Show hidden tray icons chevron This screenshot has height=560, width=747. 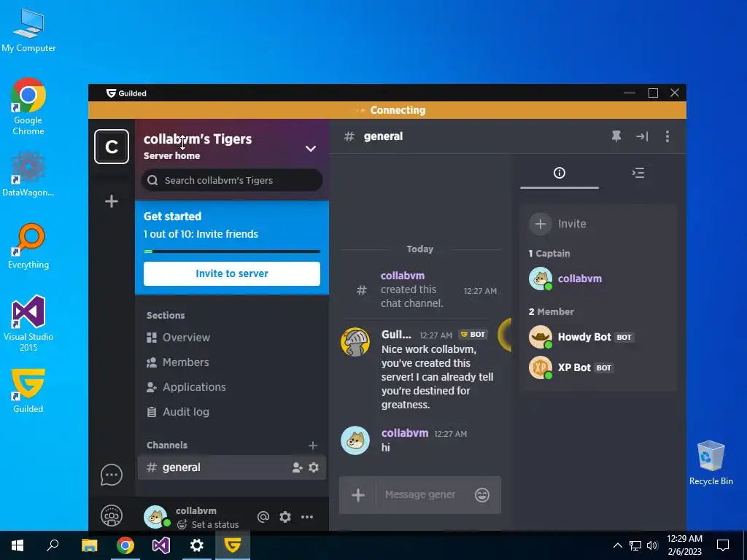[x=617, y=545]
